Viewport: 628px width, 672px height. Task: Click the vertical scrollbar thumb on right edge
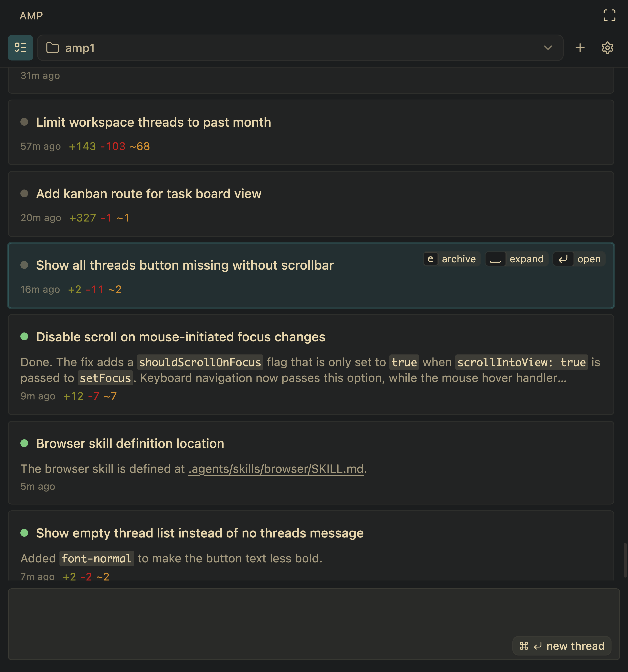(x=625, y=560)
